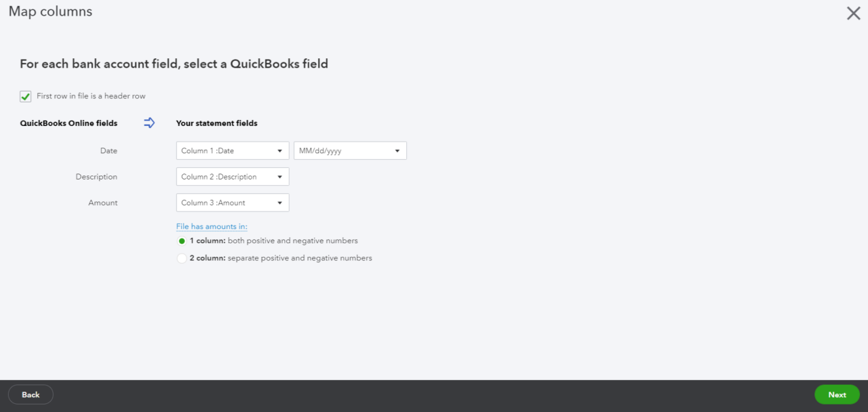Open the 'Column 3 :Amount' dropdown
868x412 pixels.
[x=233, y=203]
